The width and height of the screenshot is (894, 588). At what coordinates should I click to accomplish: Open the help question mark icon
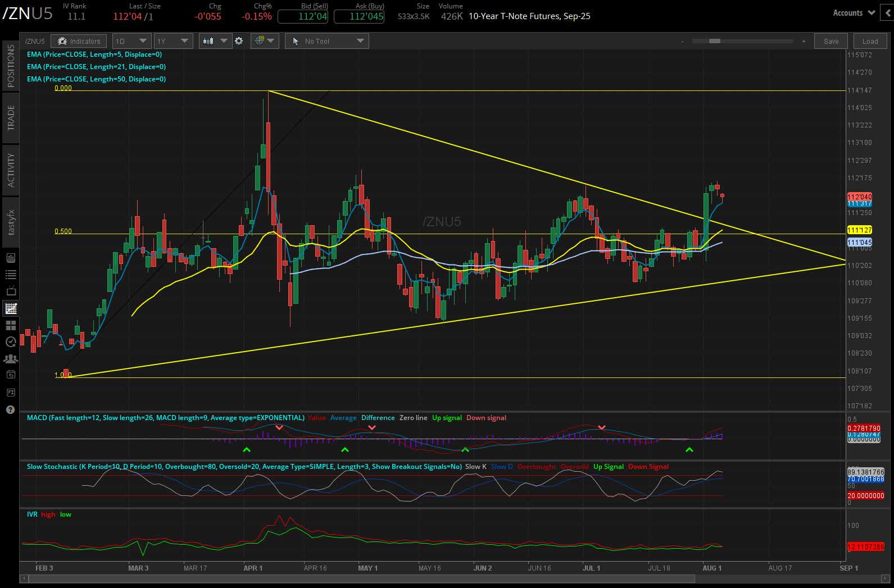11,409
